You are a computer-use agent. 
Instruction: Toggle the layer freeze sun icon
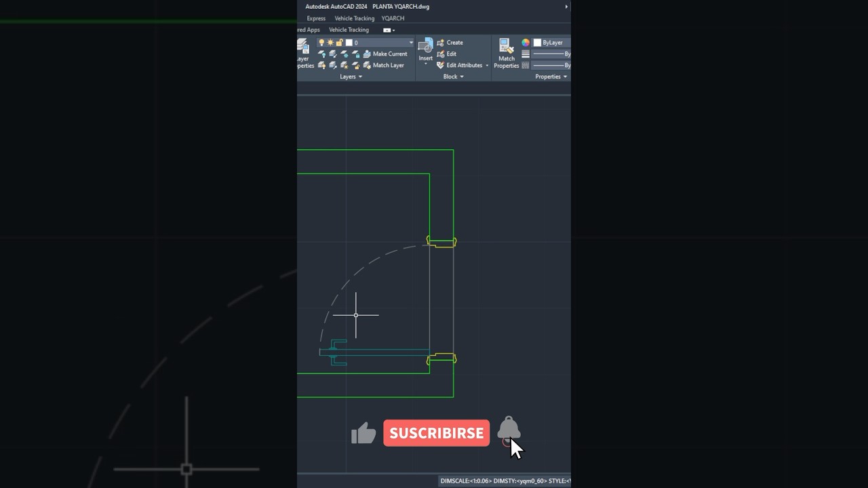pyautogui.click(x=330, y=43)
